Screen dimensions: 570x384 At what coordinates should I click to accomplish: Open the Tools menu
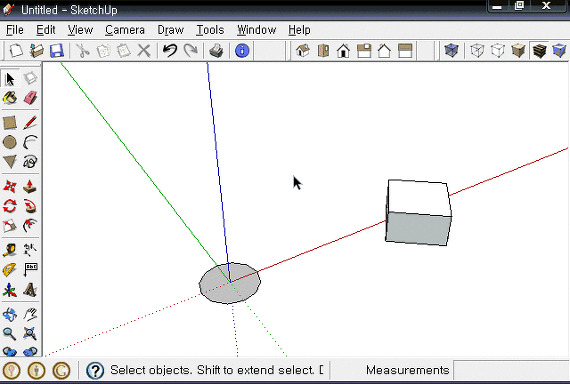210,30
